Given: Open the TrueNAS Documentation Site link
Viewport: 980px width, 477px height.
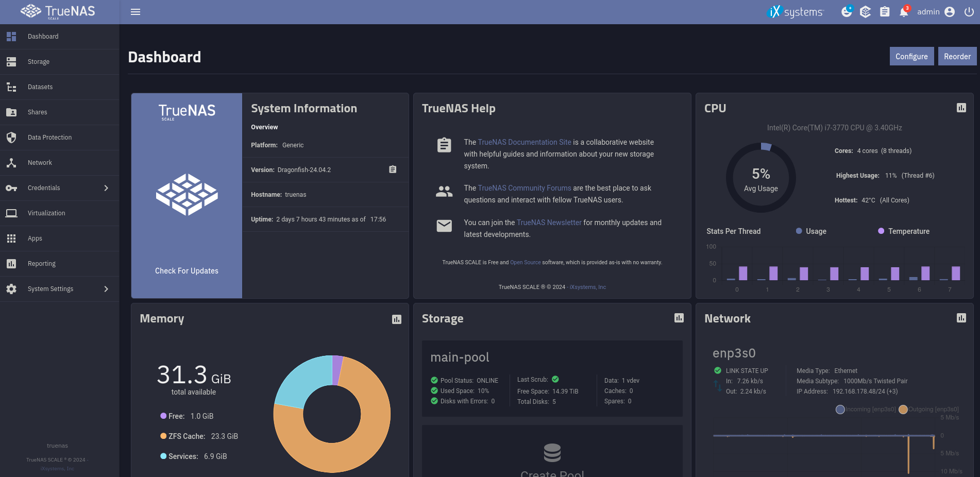Looking at the screenshot, I should (x=525, y=142).
